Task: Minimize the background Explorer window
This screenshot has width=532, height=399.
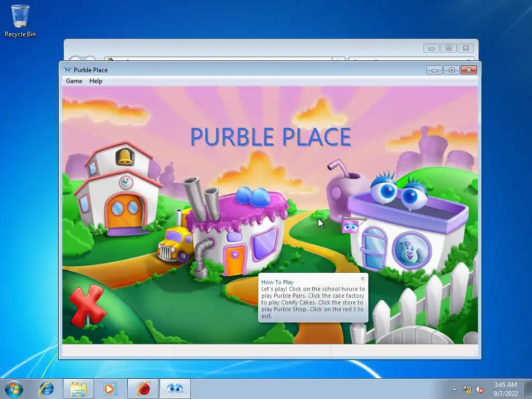Action: coord(432,48)
